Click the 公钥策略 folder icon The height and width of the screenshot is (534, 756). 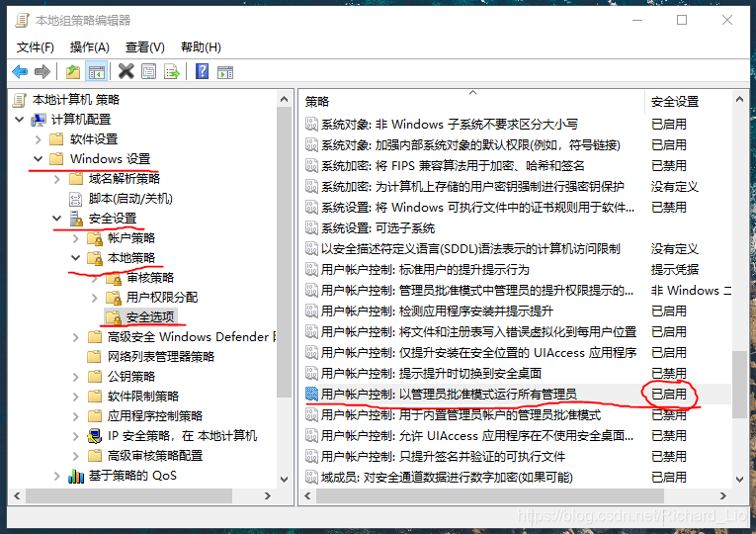95,376
